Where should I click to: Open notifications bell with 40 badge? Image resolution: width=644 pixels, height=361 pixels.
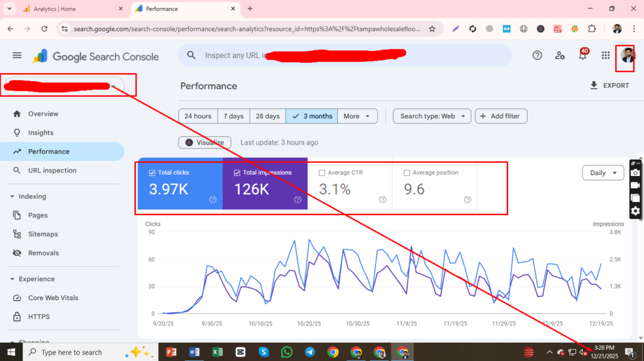pos(583,55)
